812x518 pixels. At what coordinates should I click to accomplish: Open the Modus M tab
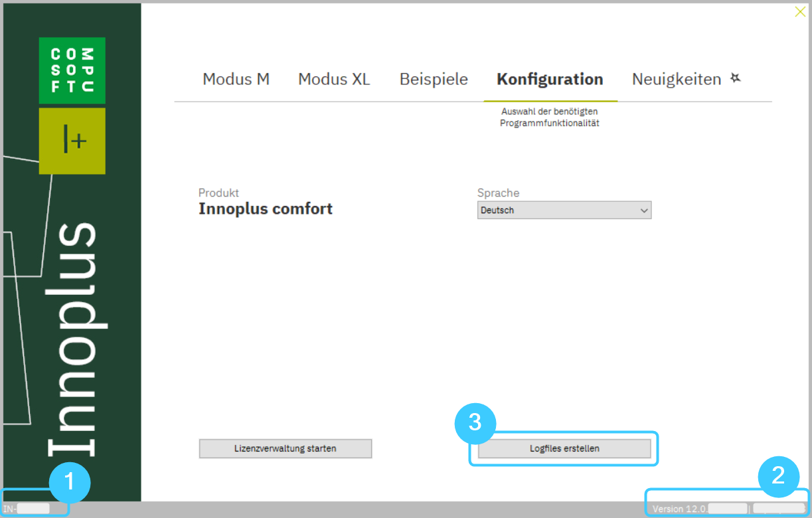coord(236,80)
